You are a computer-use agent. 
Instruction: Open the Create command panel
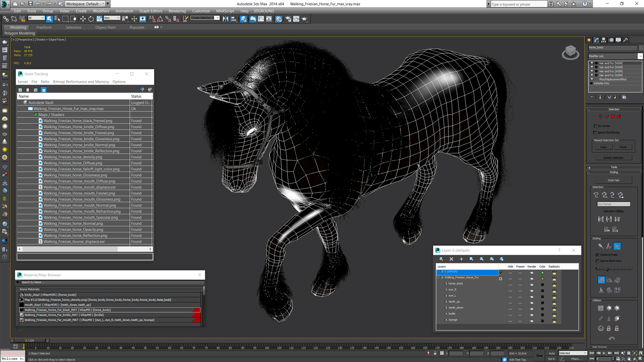pos(589,40)
